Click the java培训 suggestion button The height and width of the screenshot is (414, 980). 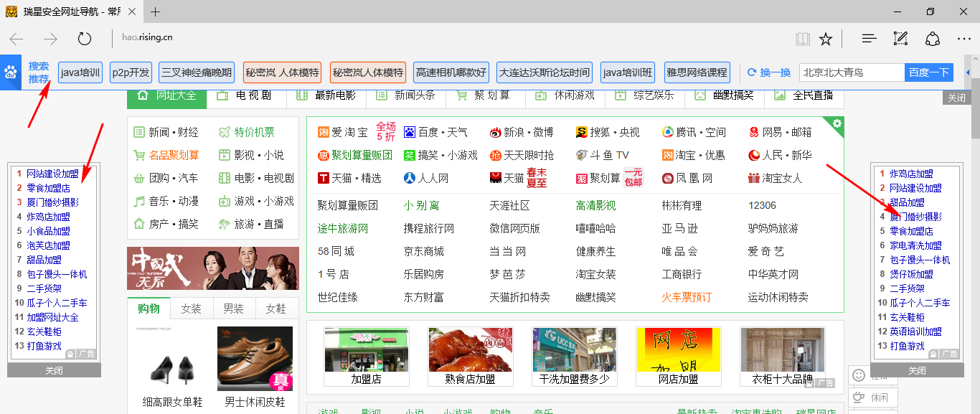[80, 72]
